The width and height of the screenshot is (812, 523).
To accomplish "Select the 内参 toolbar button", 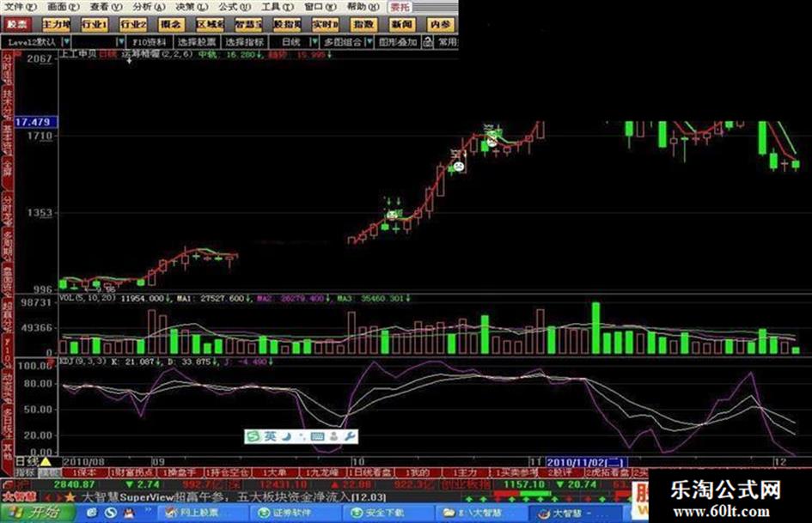I will [441, 24].
